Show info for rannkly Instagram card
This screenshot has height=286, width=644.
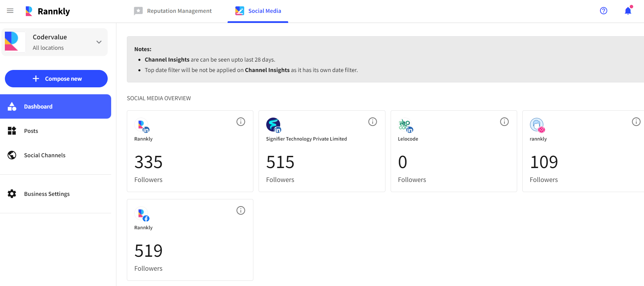pos(636,122)
